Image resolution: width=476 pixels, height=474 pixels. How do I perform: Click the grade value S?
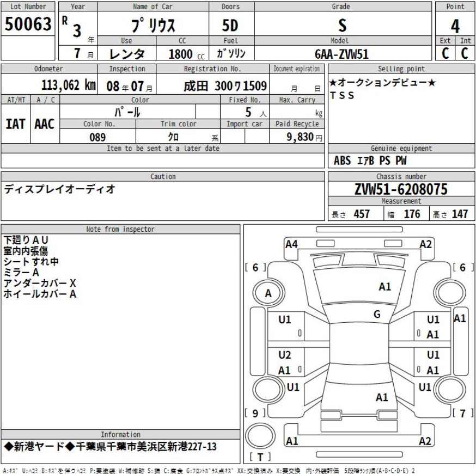344,25
